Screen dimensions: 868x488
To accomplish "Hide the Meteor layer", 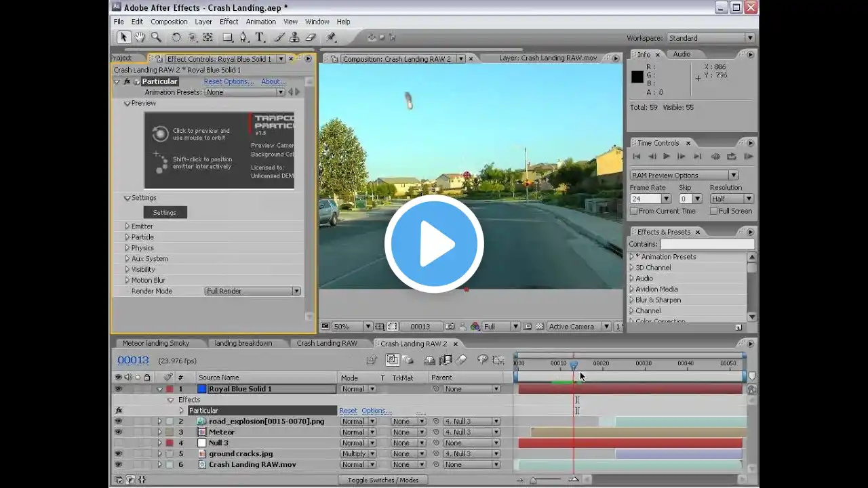I will pyautogui.click(x=119, y=432).
